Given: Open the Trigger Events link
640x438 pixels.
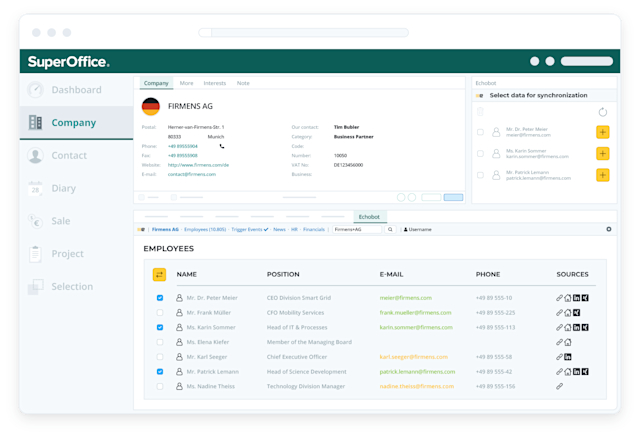Looking at the screenshot, I should [249, 229].
